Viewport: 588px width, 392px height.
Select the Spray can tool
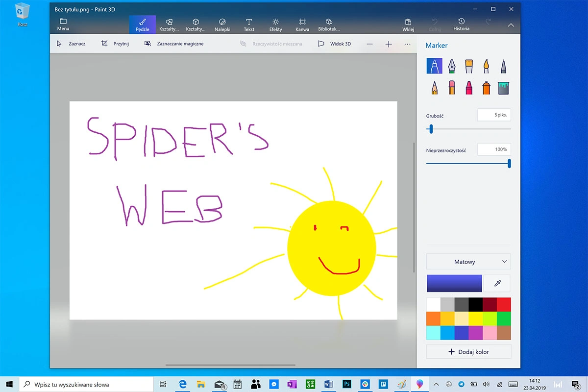pos(486,88)
